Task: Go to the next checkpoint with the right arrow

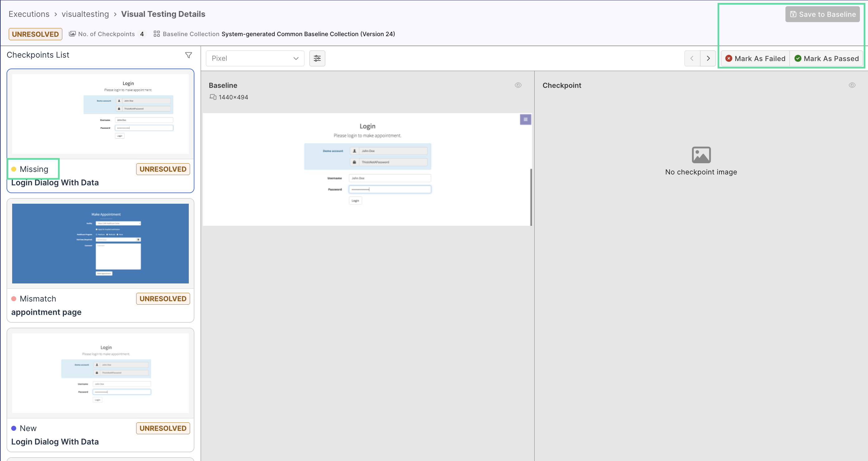Action: (x=708, y=58)
